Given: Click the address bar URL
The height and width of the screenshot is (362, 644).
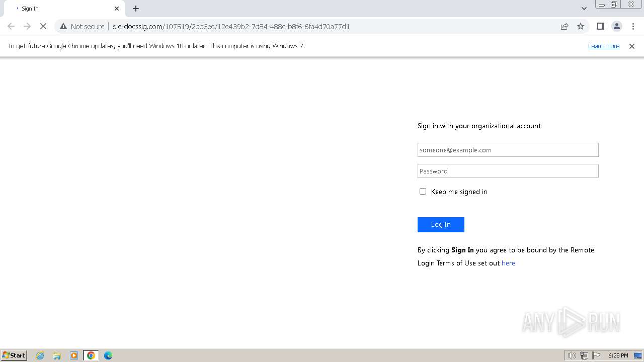Looking at the screenshot, I should [x=231, y=26].
